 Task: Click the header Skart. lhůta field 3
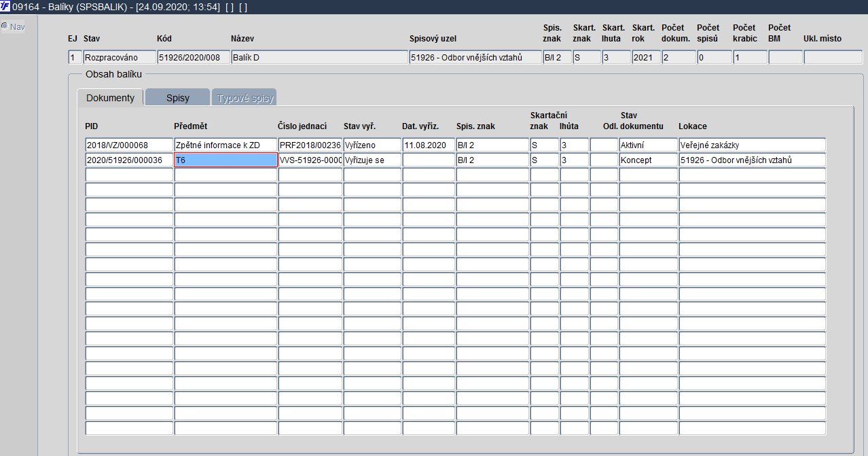[x=615, y=58]
